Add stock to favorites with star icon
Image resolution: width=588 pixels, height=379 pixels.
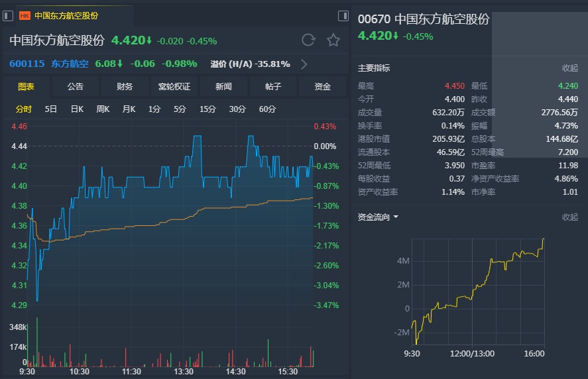(x=333, y=40)
